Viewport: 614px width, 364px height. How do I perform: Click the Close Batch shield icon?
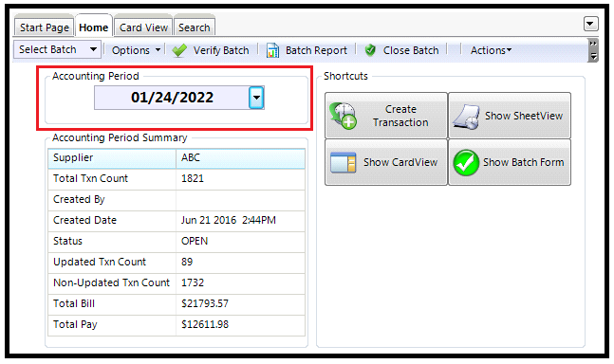(x=370, y=50)
